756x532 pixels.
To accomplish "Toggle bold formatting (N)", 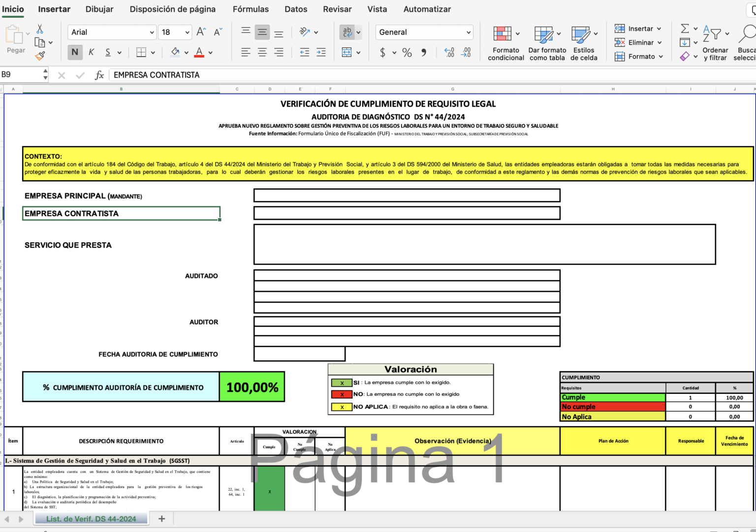I will click(75, 52).
